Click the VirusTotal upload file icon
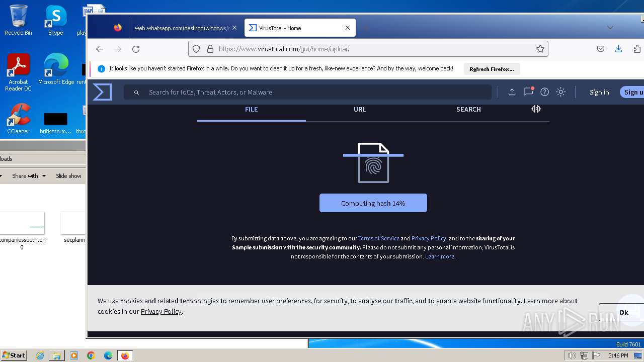Viewport: 644px width, 362px height. [x=512, y=92]
